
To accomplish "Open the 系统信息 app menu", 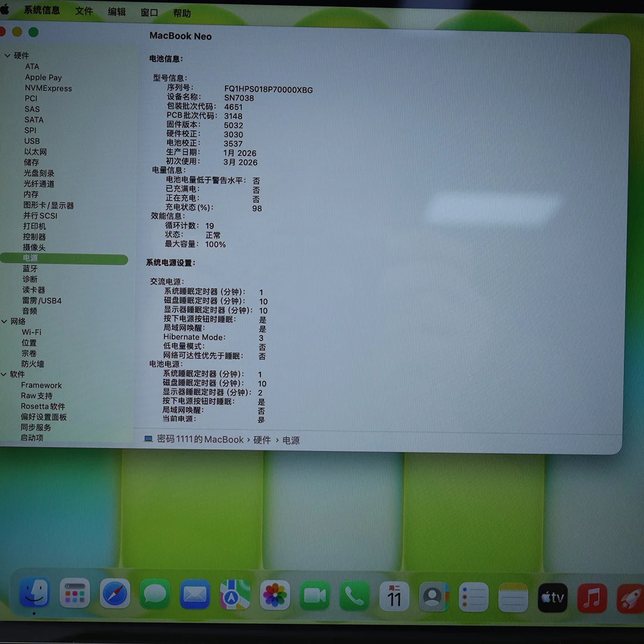I will tap(42, 10).
